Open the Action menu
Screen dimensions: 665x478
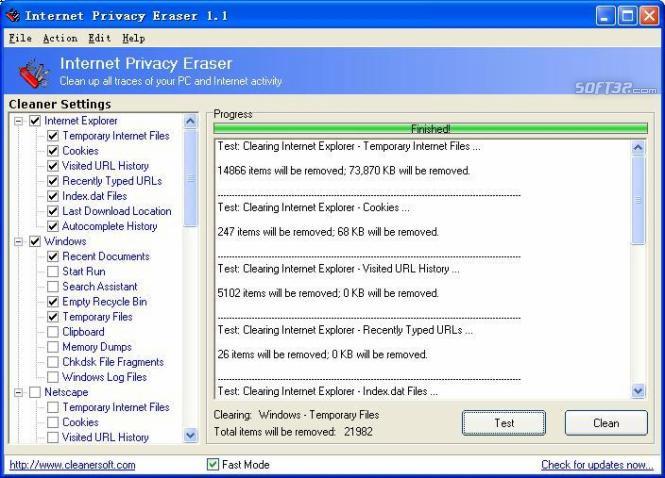coord(60,38)
